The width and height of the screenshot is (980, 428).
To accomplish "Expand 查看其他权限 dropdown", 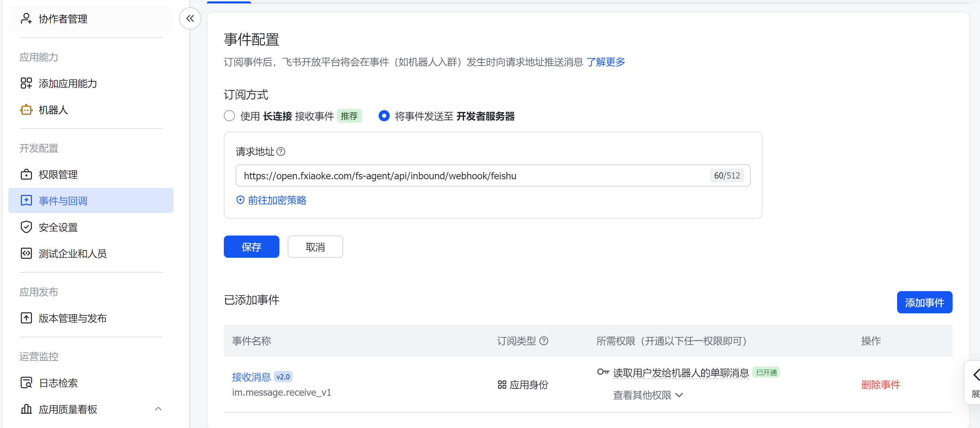I will tap(648, 395).
